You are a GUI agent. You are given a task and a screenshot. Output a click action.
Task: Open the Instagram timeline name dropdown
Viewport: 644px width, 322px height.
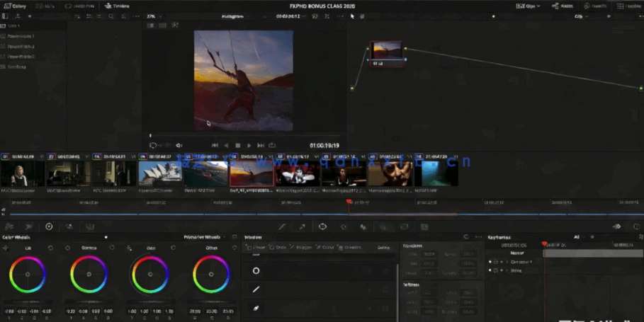(235, 16)
